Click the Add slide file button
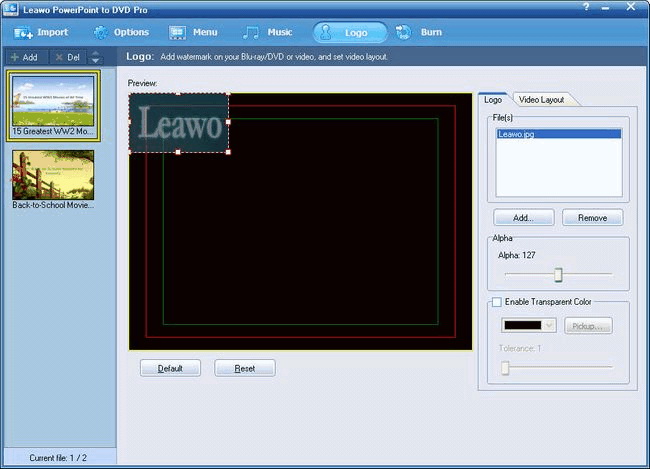650x469 pixels. [x=24, y=58]
